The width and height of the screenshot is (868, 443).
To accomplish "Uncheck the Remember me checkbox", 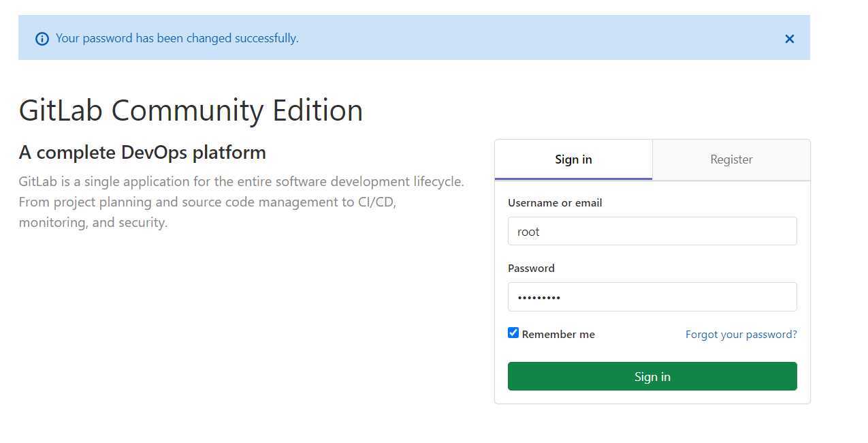I will pyautogui.click(x=513, y=333).
